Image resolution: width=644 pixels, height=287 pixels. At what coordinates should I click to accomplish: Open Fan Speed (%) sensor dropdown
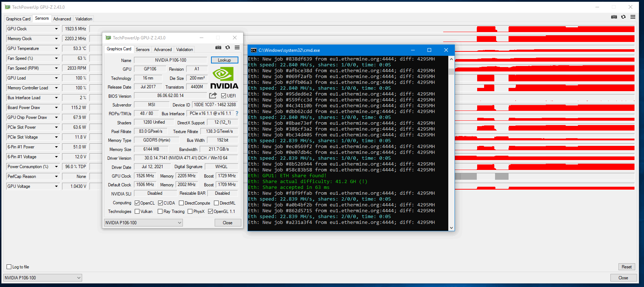point(56,58)
